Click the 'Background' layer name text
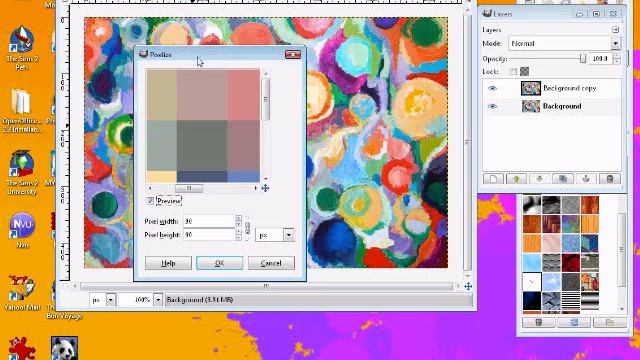The height and width of the screenshot is (360, 640). pos(562,106)
